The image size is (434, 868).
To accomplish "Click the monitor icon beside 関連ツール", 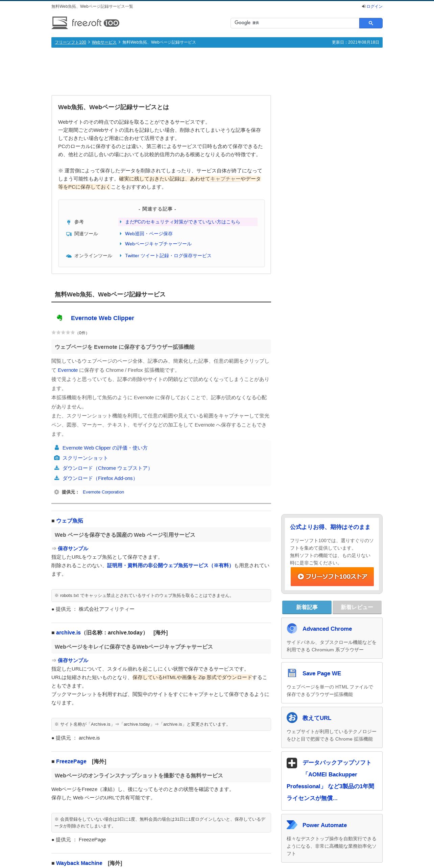I will coord(69,234).
